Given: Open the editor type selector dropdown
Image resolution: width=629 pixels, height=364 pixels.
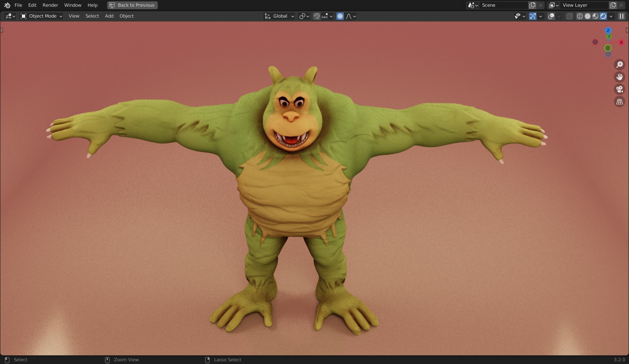Looking at the screenshot, I should click(x=10, y=16).
